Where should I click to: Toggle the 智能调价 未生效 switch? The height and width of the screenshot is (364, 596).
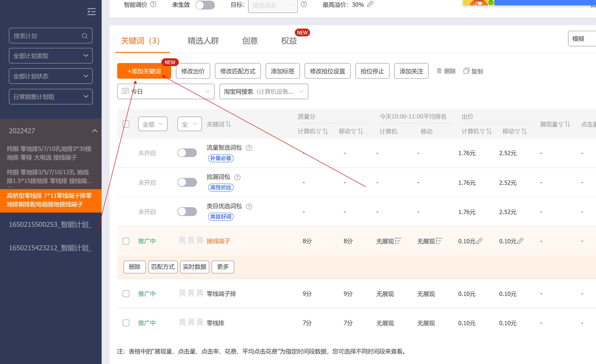tap(205, 5)
